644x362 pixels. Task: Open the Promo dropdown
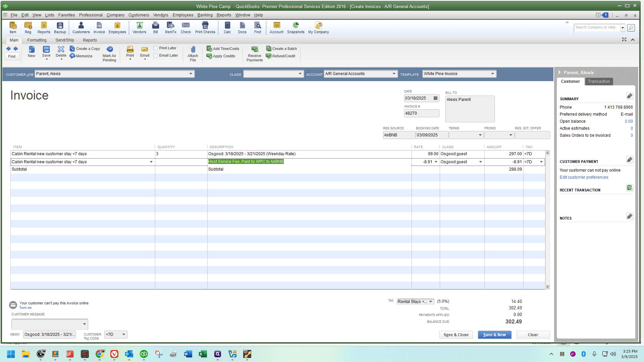tap(511, 135)
